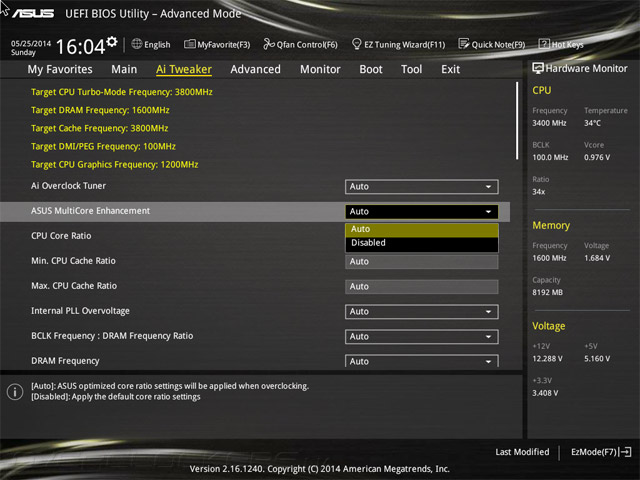Click the English language button
The image size is (640, 480).
coord(151,44)
